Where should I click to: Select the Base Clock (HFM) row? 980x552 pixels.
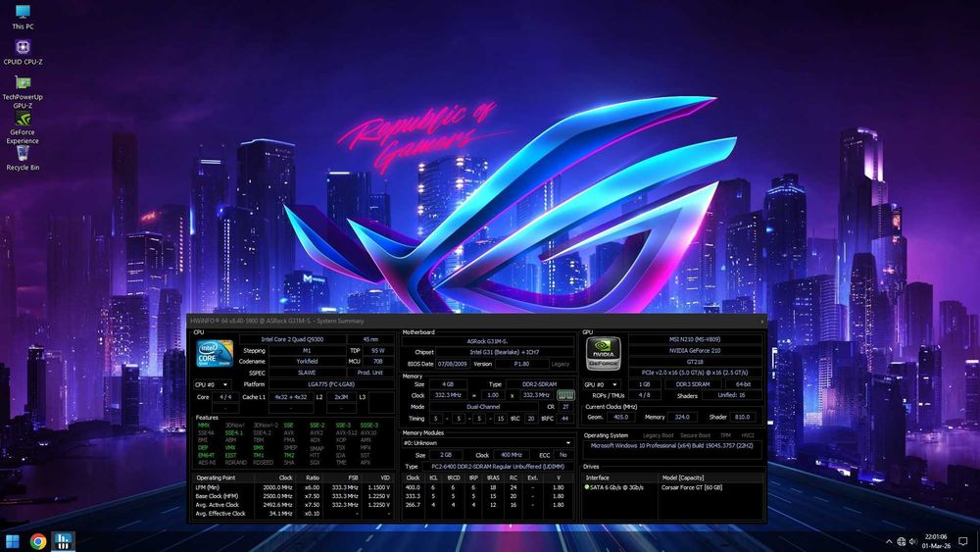293,496
